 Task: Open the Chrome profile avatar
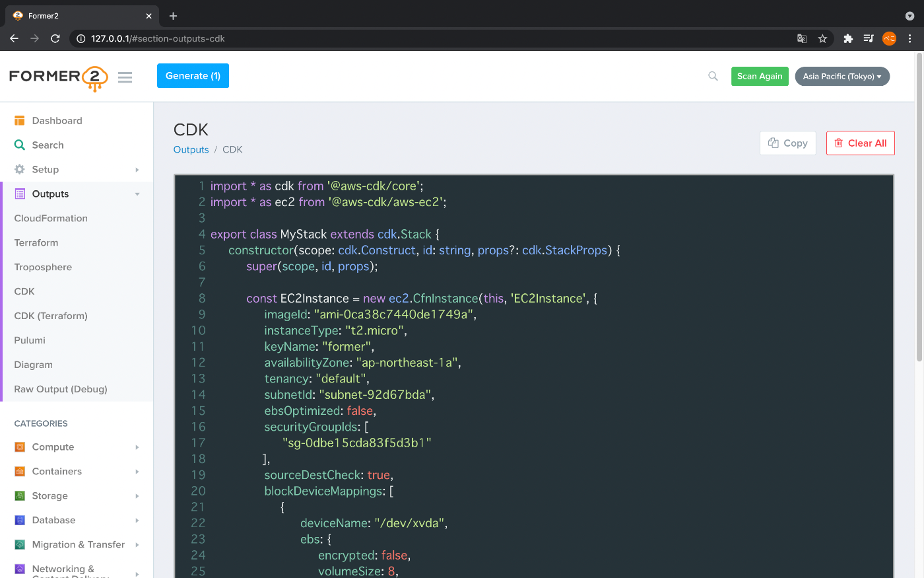point(889,38)
